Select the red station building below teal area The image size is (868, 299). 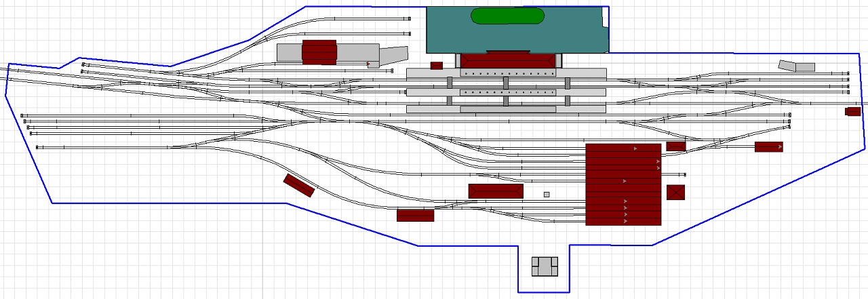(x=508, y=60)
